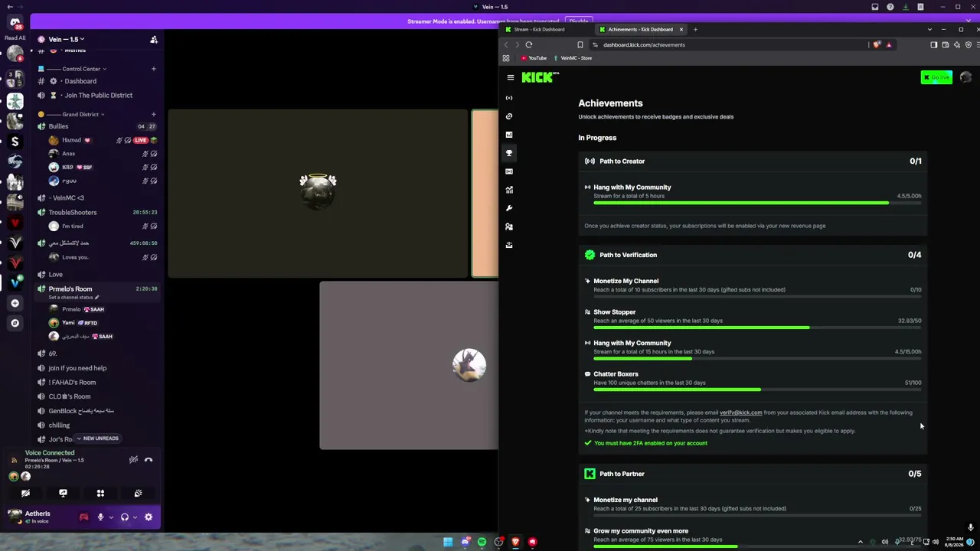Open Kick profile avatar menu
The width and height of the screenshot is (980, 551).
[x=965, y=77]
